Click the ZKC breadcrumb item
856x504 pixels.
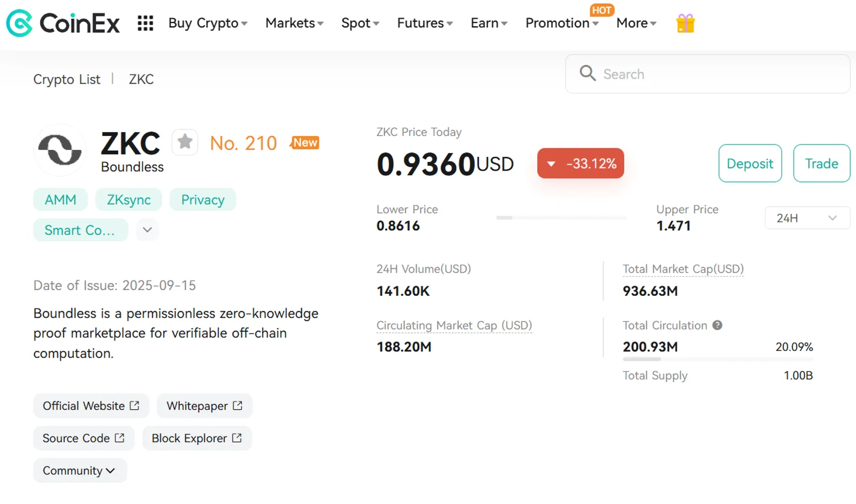tap(141, 79)
